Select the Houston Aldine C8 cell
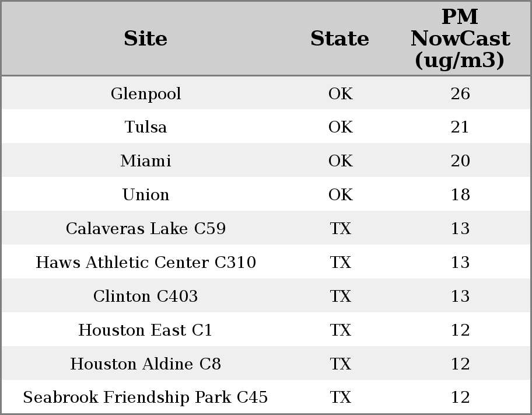This screenshot has width=532, height=415. (x=146, y=364)
